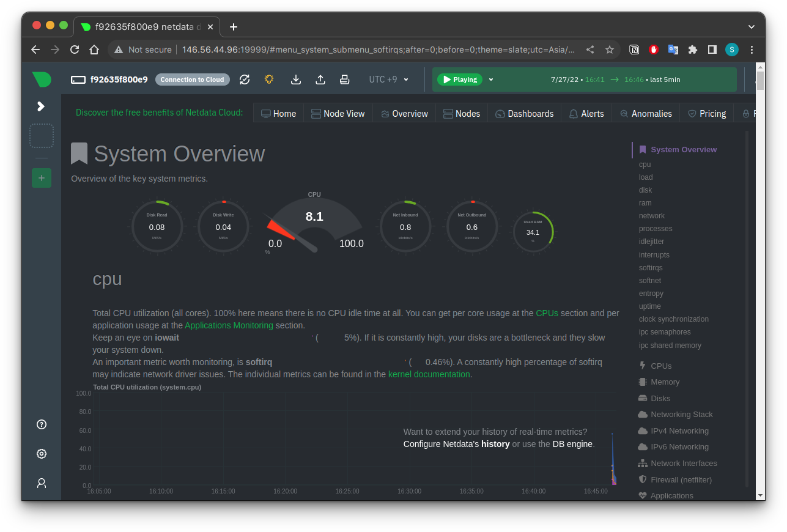Image resolution: width=787 pixels, height=532 pixels.
Task: Jump to processes section in right menu
Action: tap(656, 229)
